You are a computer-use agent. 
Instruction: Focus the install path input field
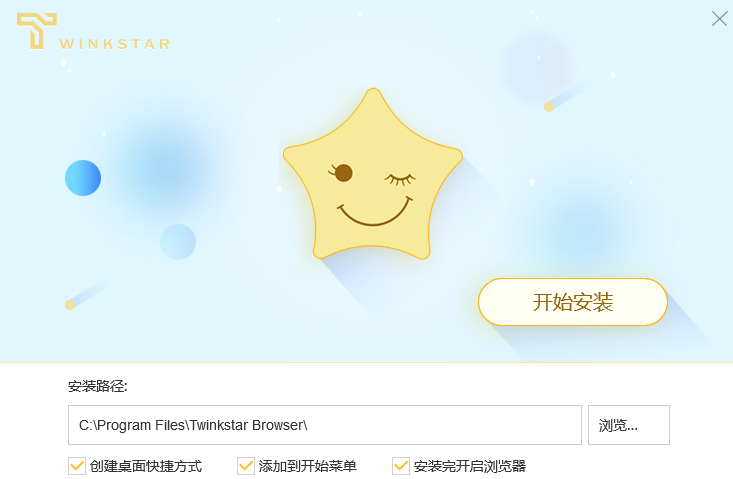coord(325,425)
